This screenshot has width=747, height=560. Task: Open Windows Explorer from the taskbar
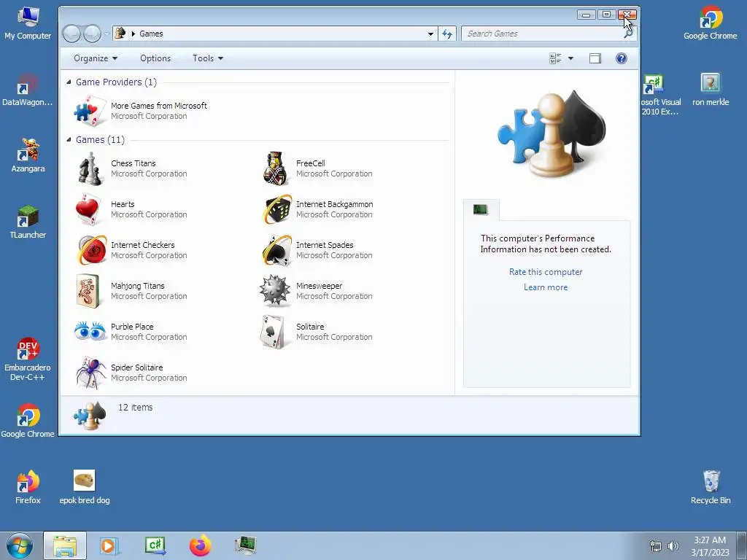[x=65, y=545]
